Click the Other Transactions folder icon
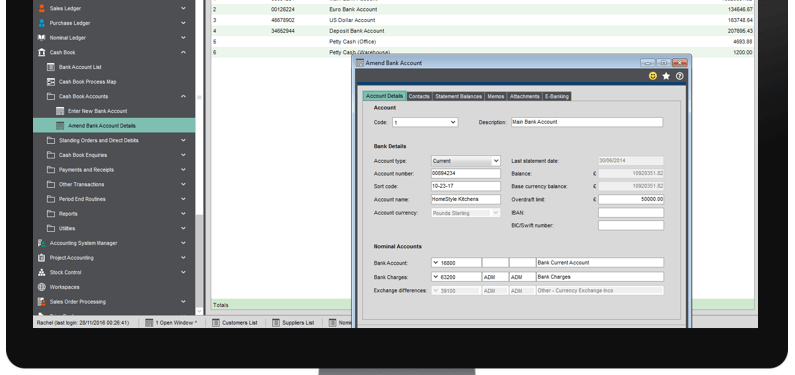The image size is (795, 375). pos(51,184)
